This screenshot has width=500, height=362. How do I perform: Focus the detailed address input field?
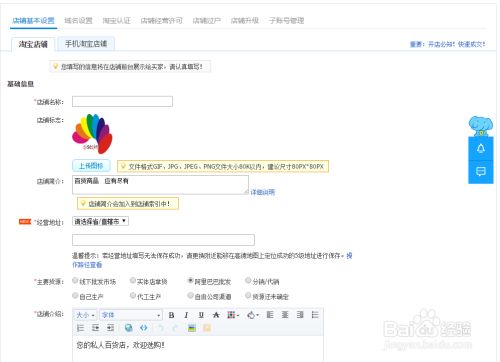(163, 240)
